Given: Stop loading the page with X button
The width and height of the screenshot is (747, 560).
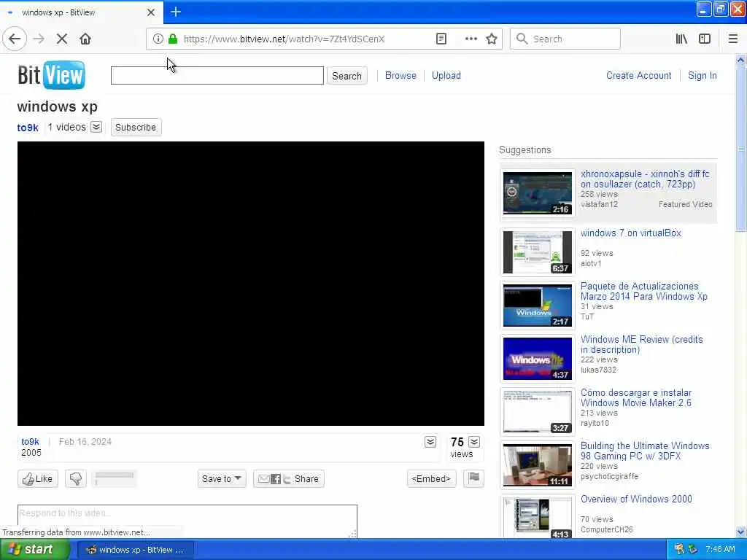Looking at the screenshot, I should pyautogui.click(x=62, y=39).
